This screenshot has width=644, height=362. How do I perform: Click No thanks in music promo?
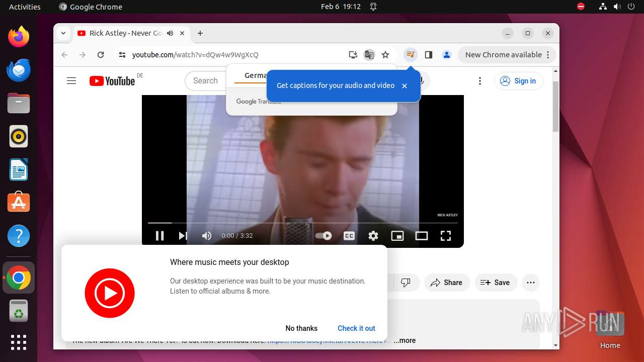(301, 328)
